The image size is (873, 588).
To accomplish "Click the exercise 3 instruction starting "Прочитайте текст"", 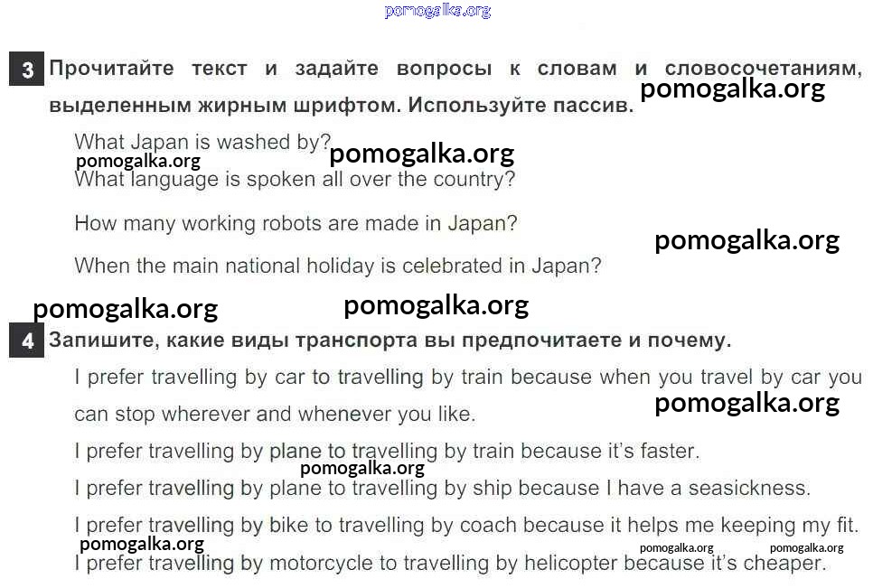I will pos(452,70).
